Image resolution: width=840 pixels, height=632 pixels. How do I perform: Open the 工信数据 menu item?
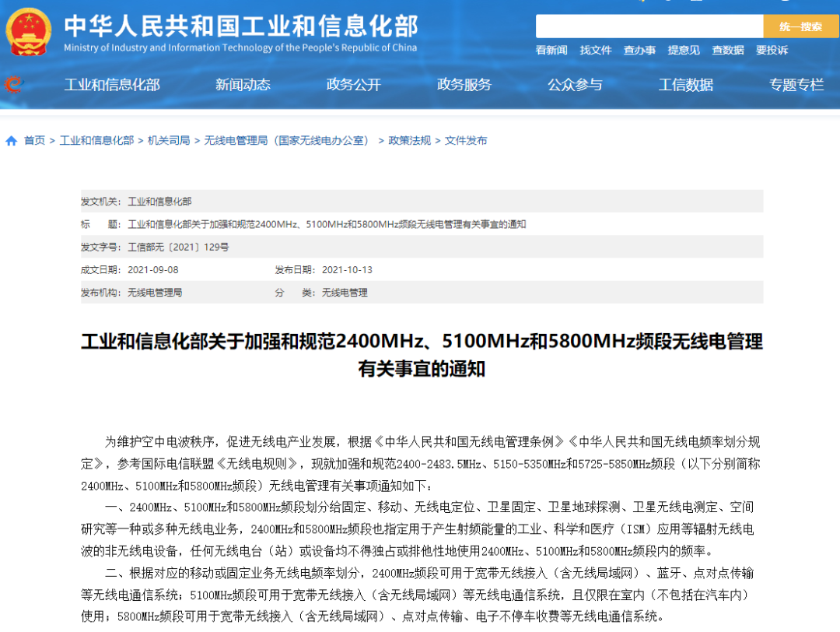point(686,85)
